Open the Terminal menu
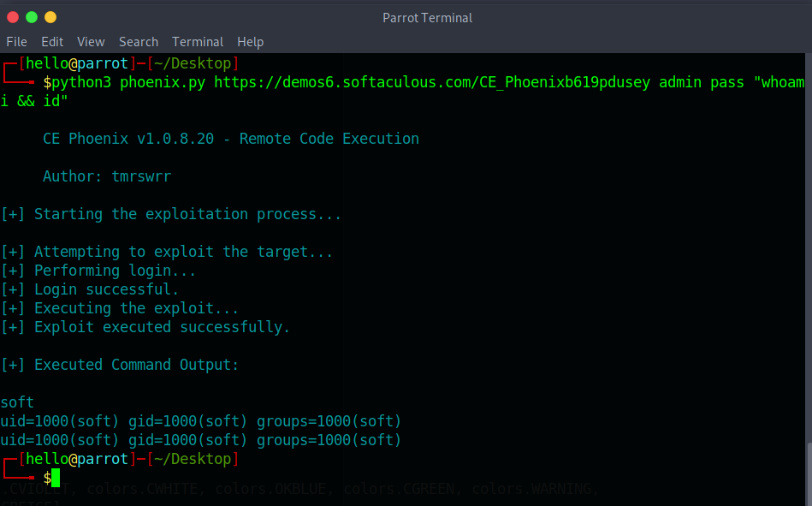This screenshot has width=812, height=506. (198, 41)
